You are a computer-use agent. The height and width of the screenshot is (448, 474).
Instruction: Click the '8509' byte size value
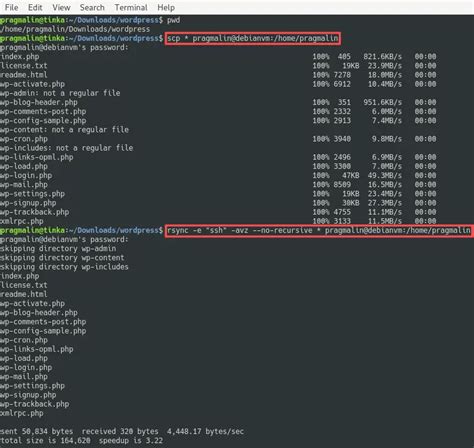coord(342,185)
